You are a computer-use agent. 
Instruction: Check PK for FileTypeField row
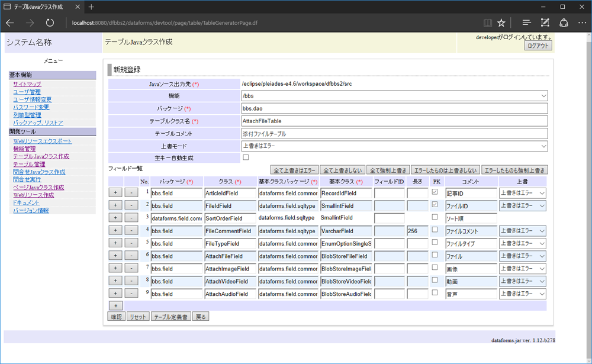(435, 242)
